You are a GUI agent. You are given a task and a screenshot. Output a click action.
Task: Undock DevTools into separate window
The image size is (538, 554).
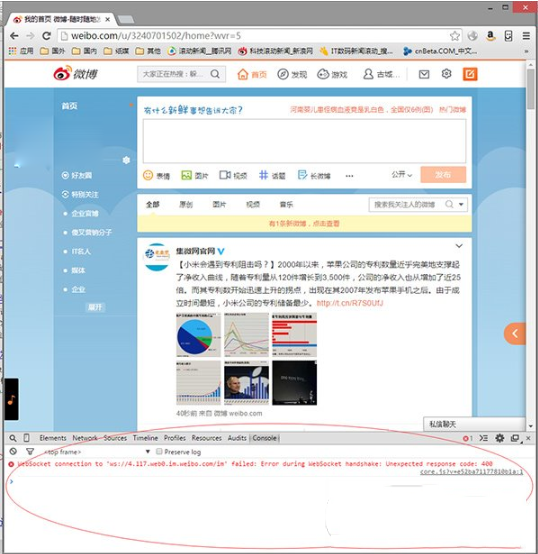click(515, 438)
